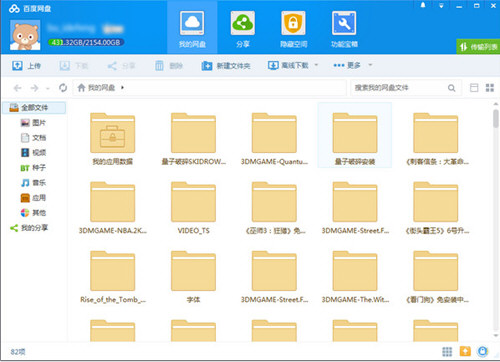Create a folder with 新建文件夹
The height and width of the screenshot is (362, 500).
click(x=226, y=66)
